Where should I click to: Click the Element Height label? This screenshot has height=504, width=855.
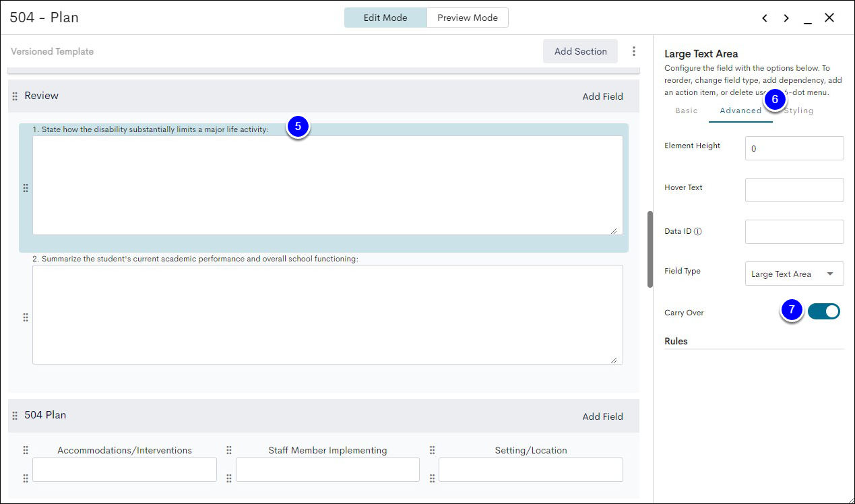(x=693, y=146)
